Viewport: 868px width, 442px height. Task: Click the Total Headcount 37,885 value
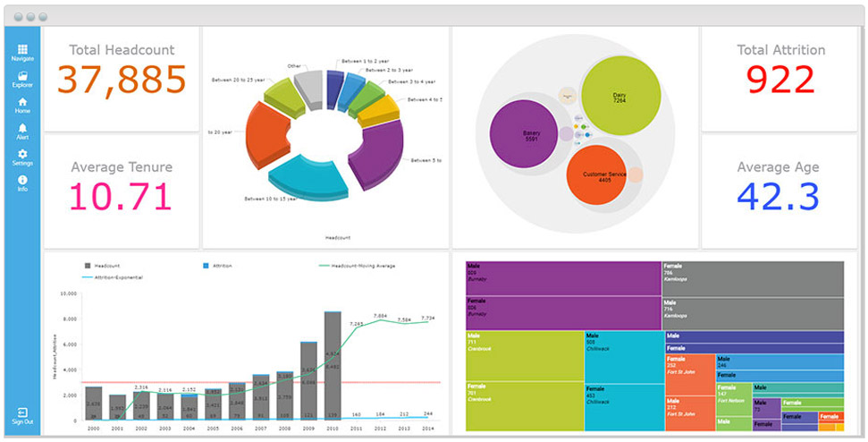point(122,81)
